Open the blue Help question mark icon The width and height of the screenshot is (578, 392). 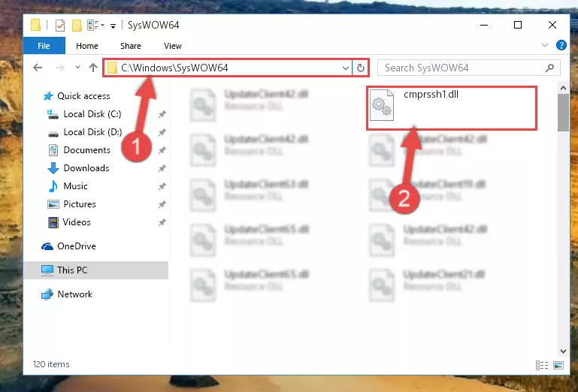click(561, 45)
